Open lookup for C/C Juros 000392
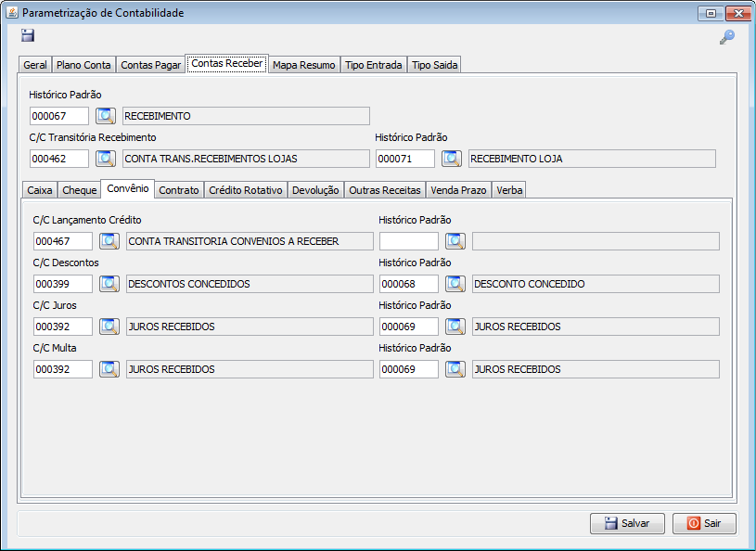This screenshot has height=551, width=756. (x=109, y=327)
